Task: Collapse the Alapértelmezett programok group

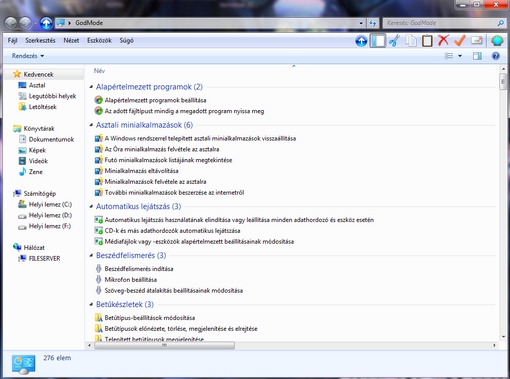Action: (x=91, y=87)
